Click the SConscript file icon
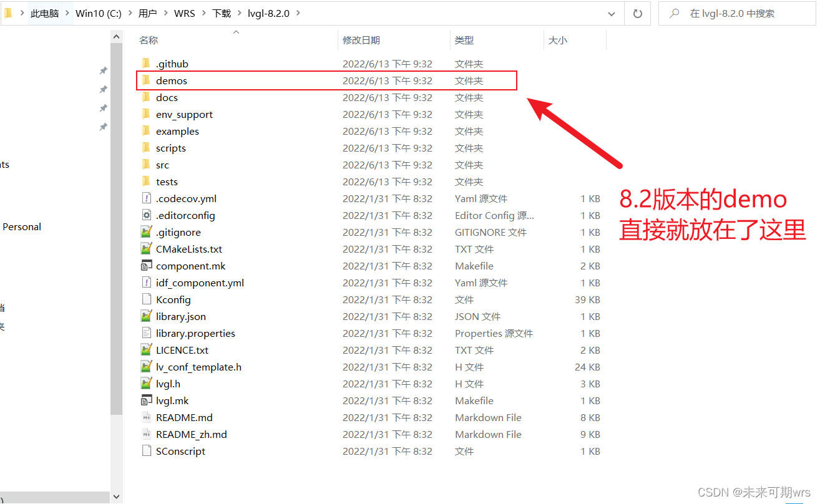 pyautogui.click(x=146, y=451)
